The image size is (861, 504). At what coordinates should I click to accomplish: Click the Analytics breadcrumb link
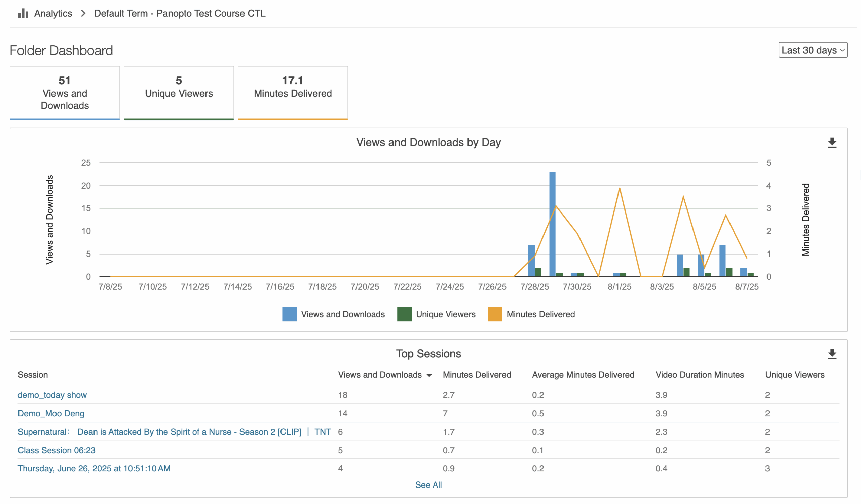coord(53,13)
